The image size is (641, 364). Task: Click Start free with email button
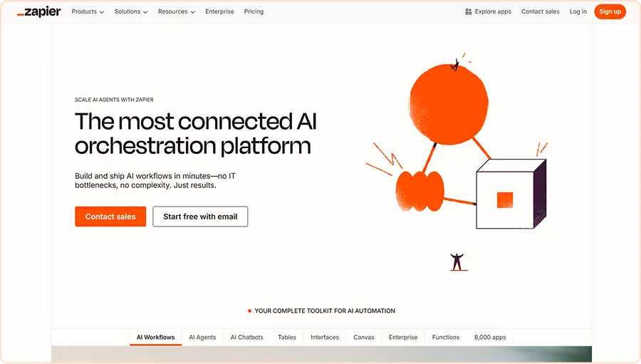(200, 217)
